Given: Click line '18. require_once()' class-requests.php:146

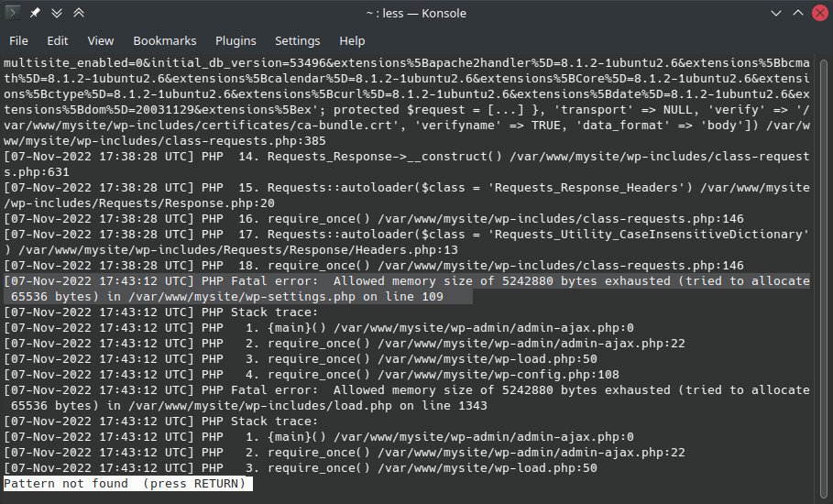Looking at the screenshot, I should coord(374,266).
